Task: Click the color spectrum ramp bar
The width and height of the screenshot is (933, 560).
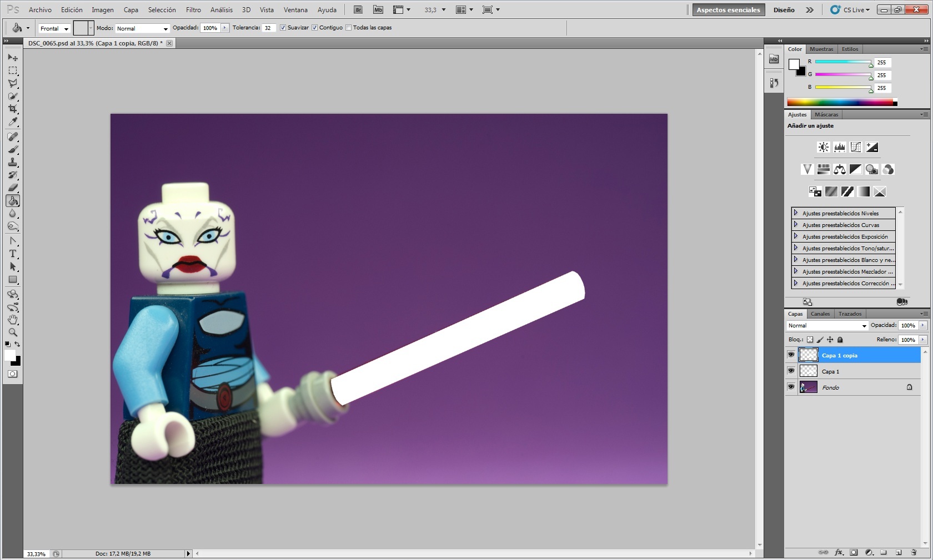Action: pos(841,102)
